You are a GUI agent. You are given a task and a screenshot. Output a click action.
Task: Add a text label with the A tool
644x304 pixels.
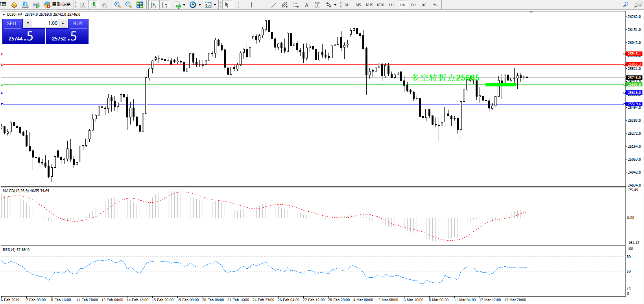click(x=306, y=5)
